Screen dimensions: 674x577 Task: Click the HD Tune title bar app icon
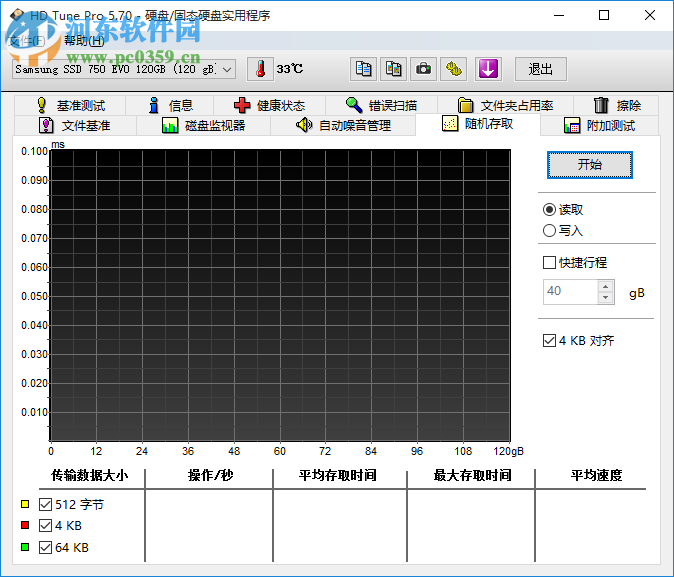tap(17, 15)
